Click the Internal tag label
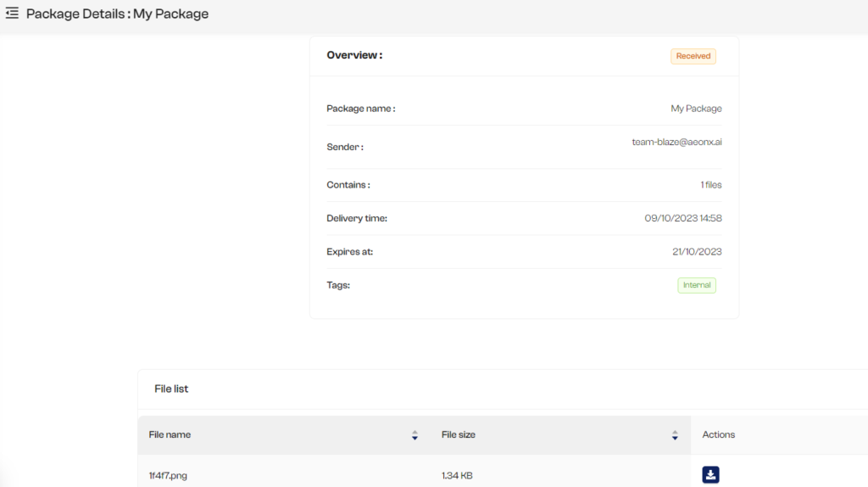The image size is (868, 487). click(697, 285)
